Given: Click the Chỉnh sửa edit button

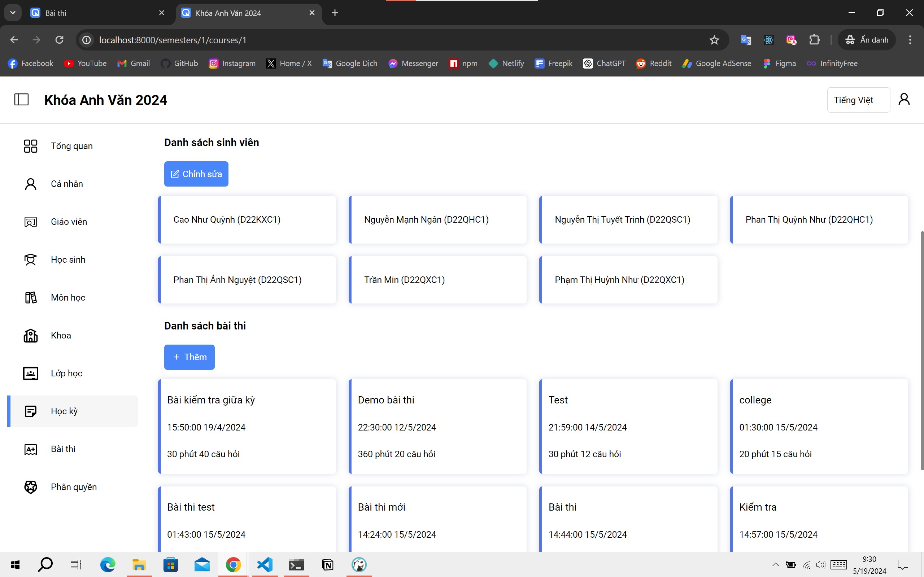Looking at the screenshot, I should [x=196, y=174].
